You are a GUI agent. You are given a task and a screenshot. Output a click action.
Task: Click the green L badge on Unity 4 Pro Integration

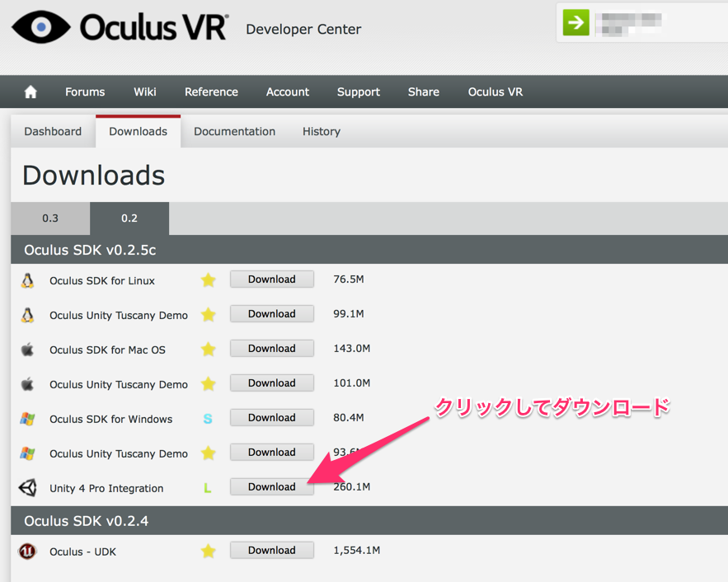click(x=208, y=488)
